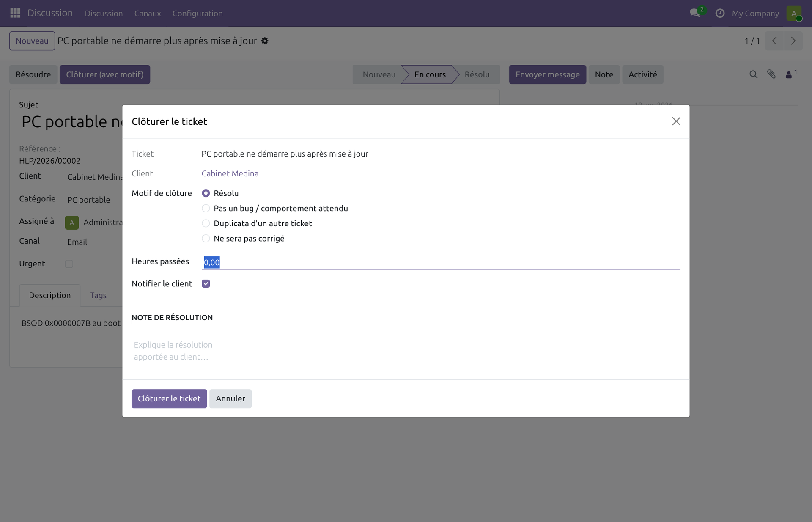Set stage to Résolu

click(477, 74)
